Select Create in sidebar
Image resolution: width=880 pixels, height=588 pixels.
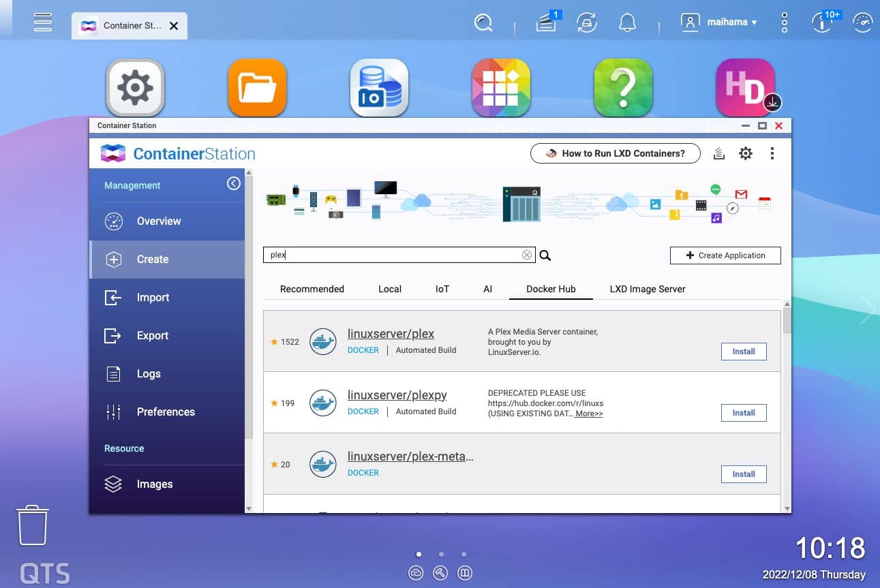click(x=167, y=260)
